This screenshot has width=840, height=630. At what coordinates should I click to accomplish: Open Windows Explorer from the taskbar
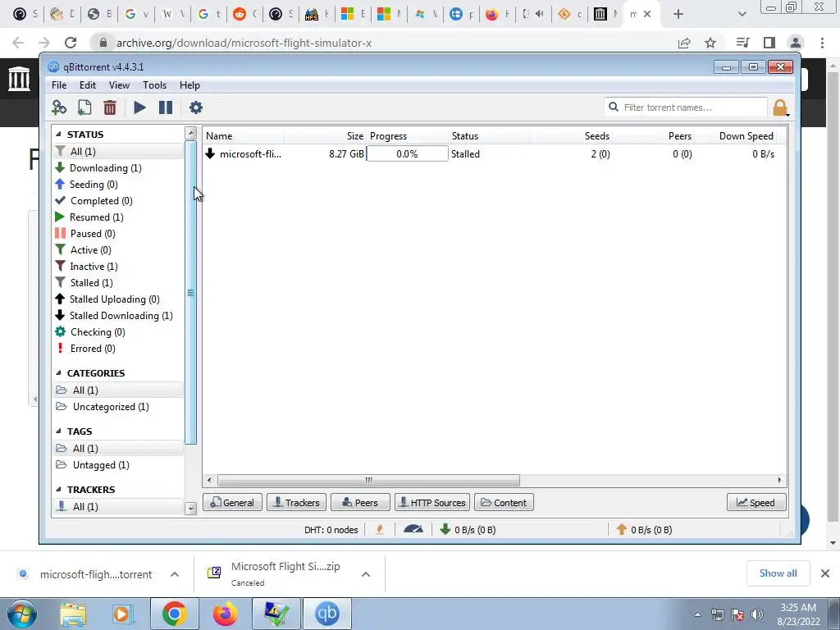73,614
